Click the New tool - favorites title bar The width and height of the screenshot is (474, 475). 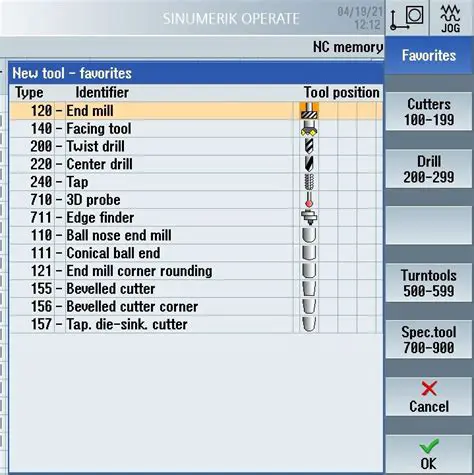click(196, 73)
